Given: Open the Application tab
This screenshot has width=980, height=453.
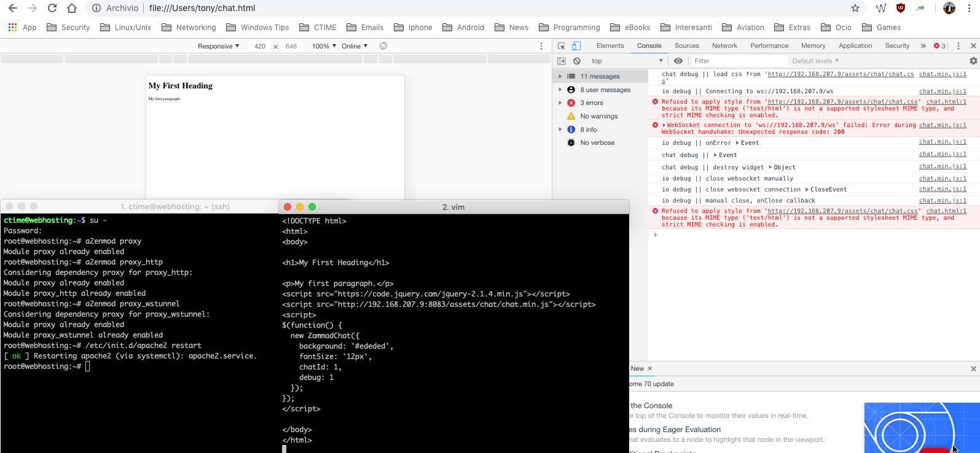Looking at the screenshot, I should tap(855, 46).
